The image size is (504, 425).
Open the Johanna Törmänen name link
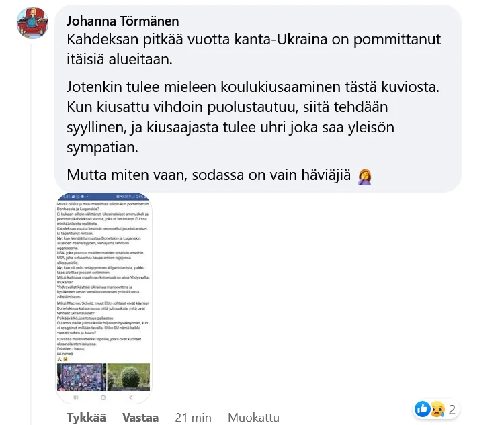pos(122,21)
